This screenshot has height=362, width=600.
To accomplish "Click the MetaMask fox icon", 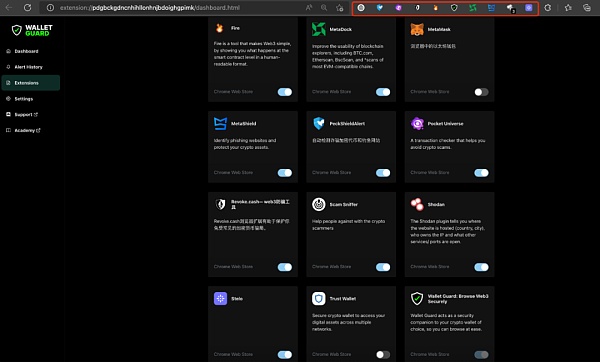I will [417, 29].
